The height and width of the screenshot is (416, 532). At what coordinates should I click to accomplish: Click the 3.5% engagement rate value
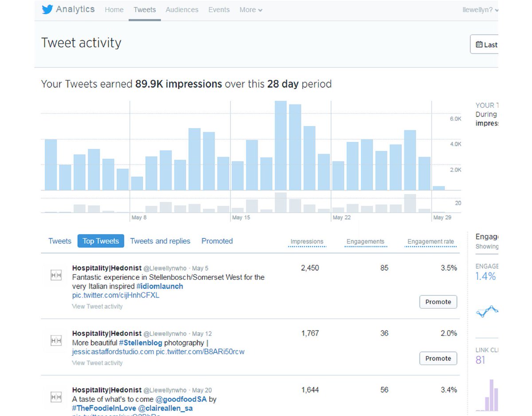click(x=449, y=268)
